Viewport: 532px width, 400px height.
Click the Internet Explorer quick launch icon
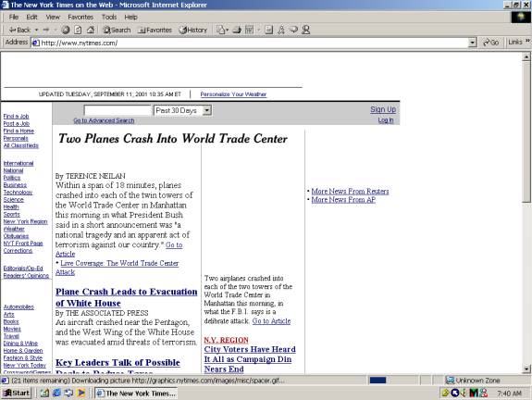click(x=56, y=393)
